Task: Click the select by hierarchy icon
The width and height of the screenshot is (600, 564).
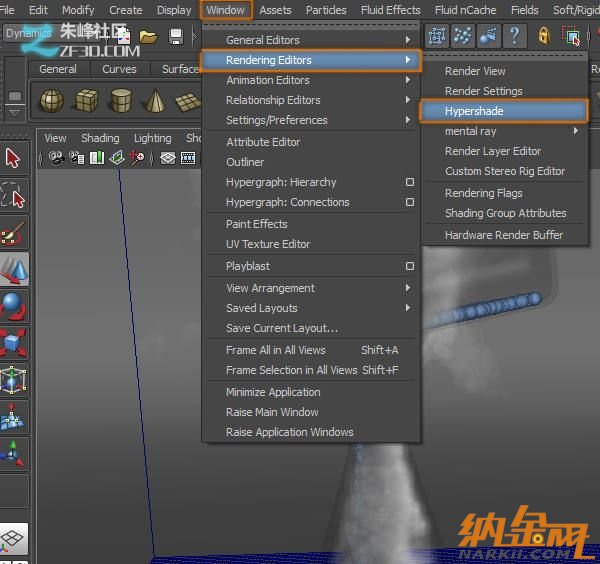Action: point(437,36)
